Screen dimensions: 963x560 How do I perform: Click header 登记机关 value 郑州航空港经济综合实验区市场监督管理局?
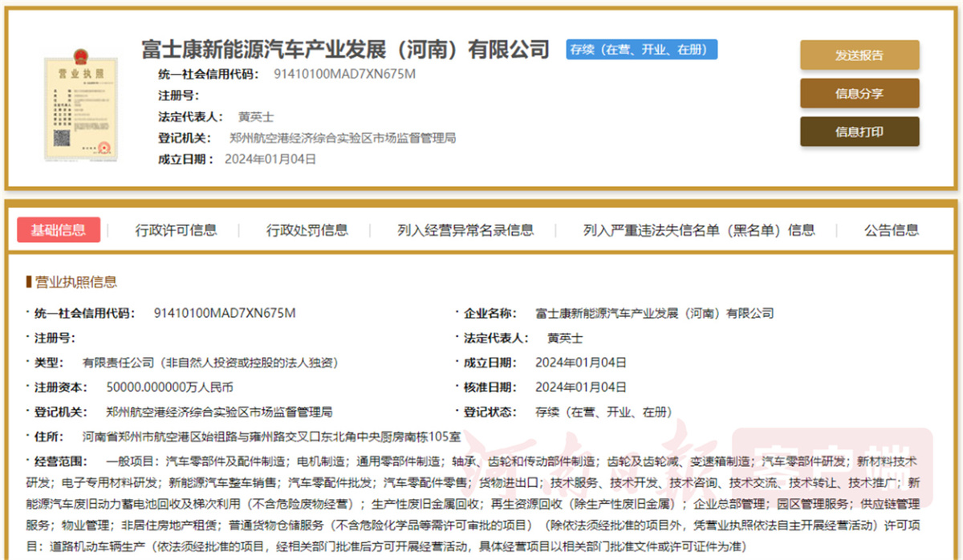343,138
